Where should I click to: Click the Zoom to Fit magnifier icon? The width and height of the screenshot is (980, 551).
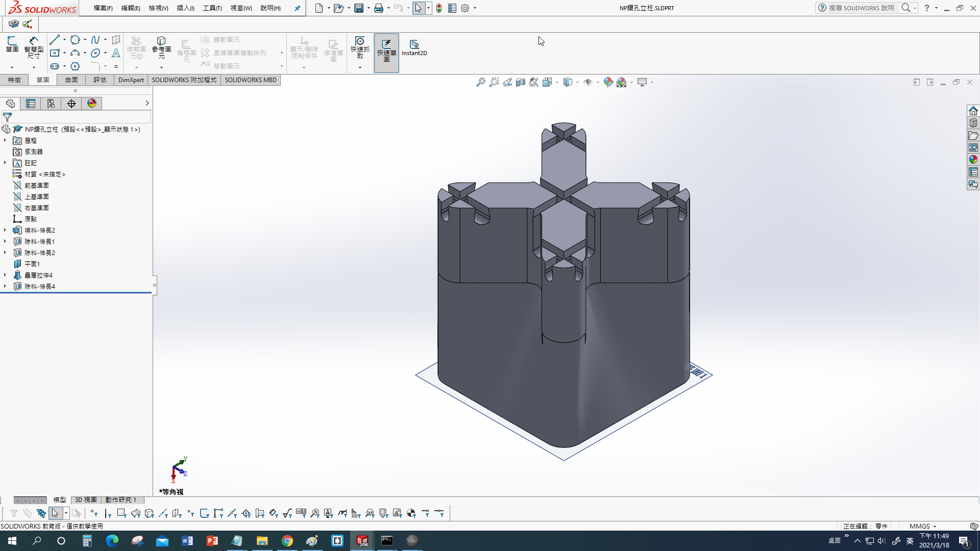click(480, 82)
